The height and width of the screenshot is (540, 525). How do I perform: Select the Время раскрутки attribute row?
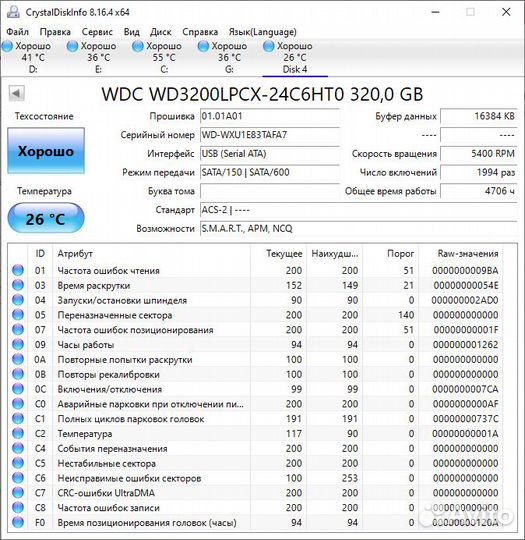pos(256,285)
